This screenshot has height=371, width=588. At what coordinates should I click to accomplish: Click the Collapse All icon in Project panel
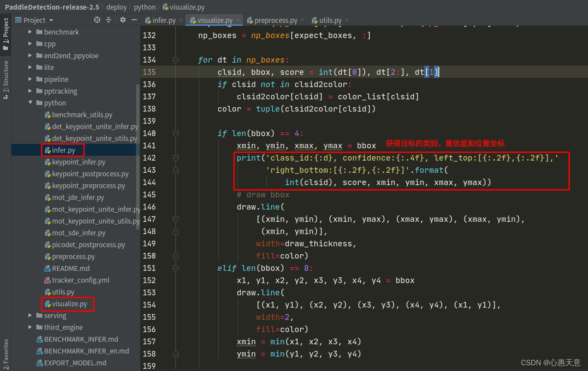(109, 20)
